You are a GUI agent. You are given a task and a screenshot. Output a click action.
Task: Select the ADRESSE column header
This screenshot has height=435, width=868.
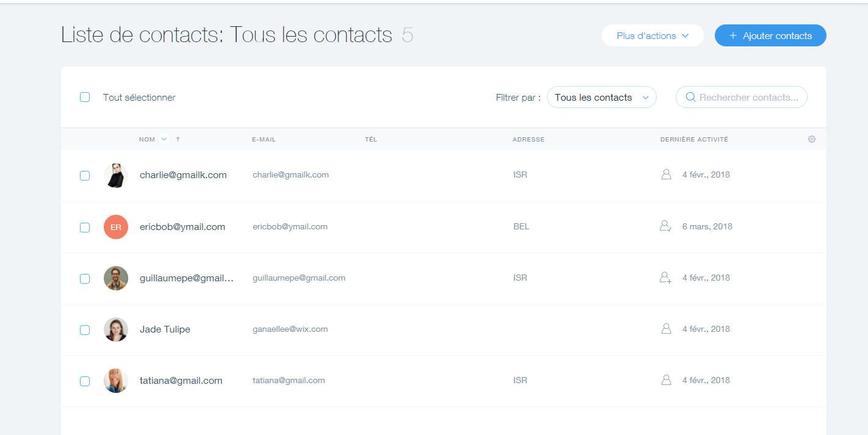[529, 139]
